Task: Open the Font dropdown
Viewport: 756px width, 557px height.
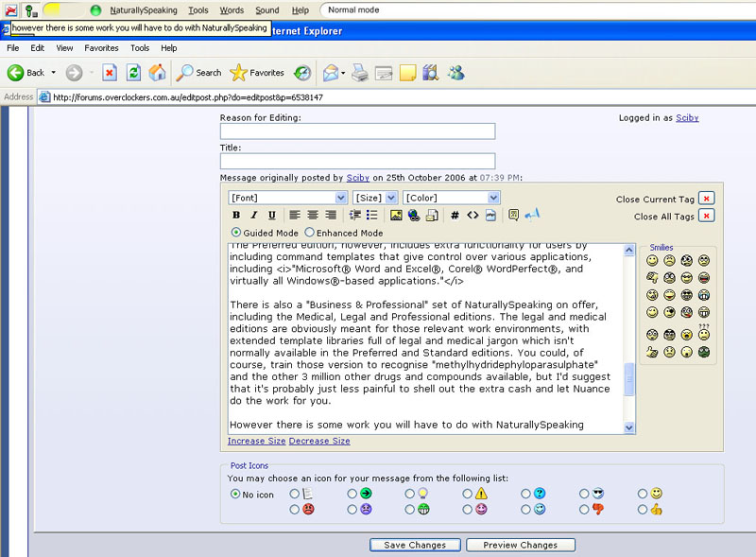Action: point(288,198)
